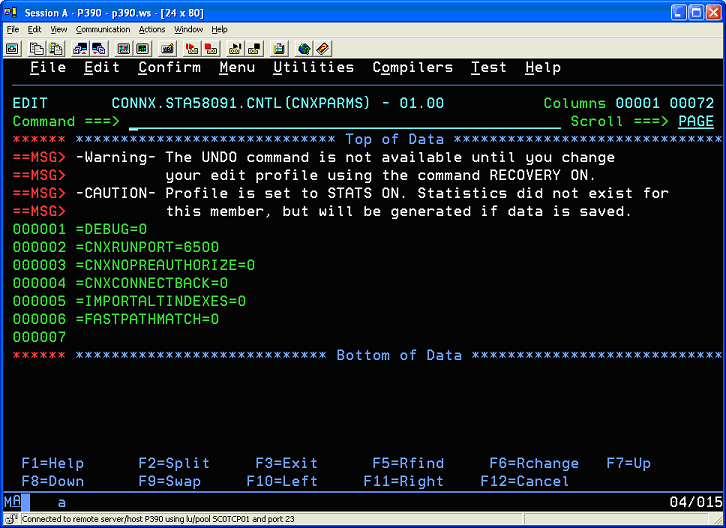Open the Color mapping toolbar icon

click(143, 49)
